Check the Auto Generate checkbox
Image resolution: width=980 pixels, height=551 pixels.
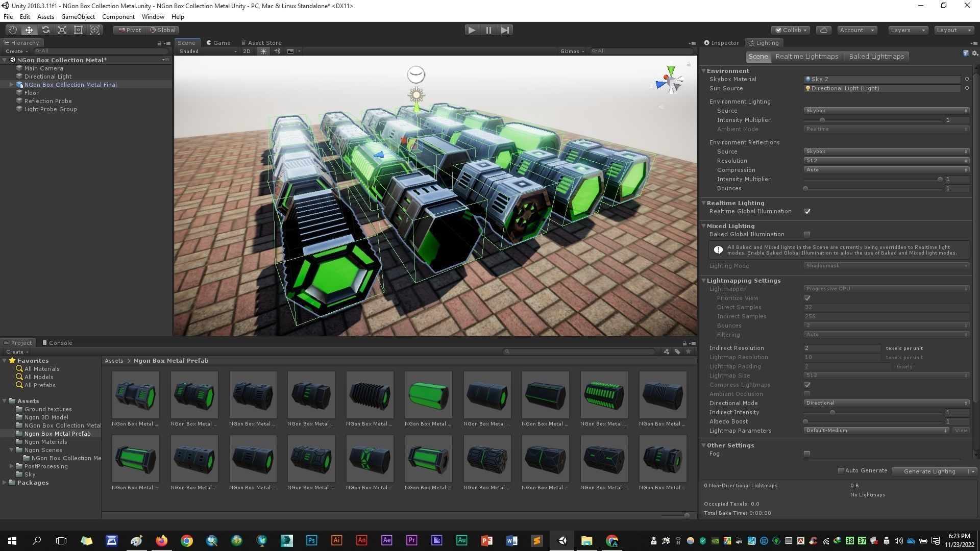pos(841,470)
